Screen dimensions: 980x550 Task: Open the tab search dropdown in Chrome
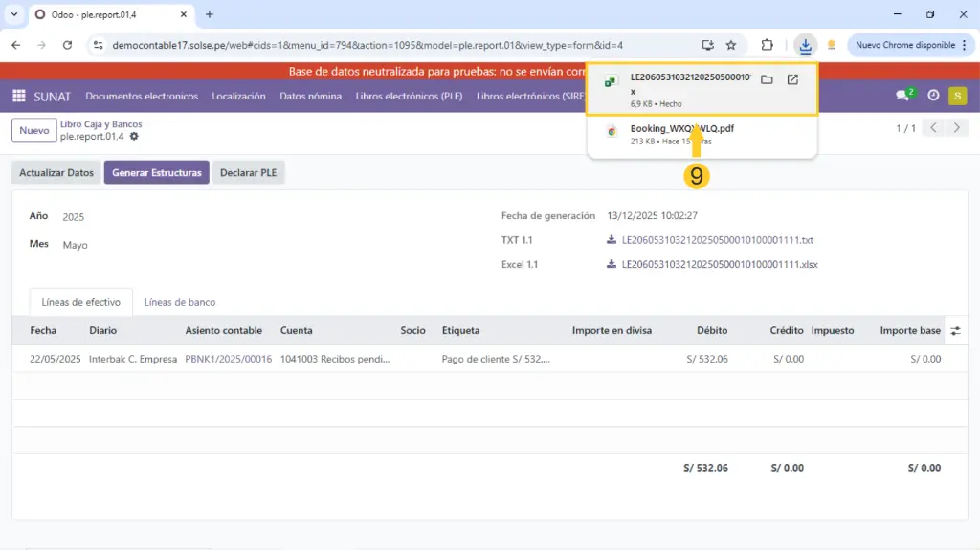click(13, 14)
